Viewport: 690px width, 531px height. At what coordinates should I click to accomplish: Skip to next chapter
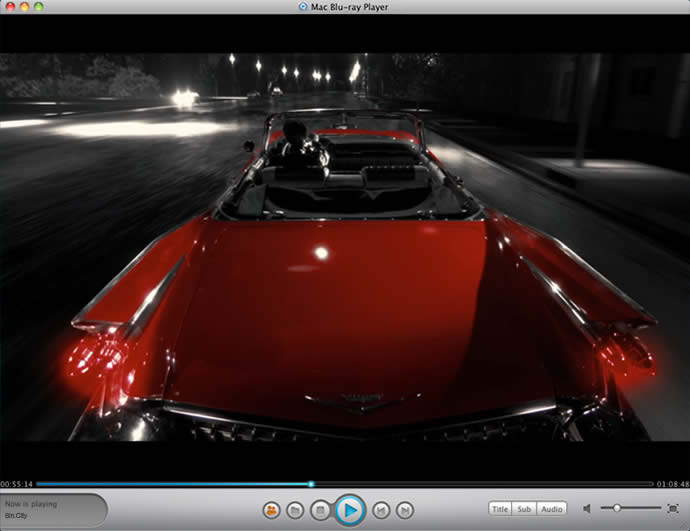coord(405,510)
